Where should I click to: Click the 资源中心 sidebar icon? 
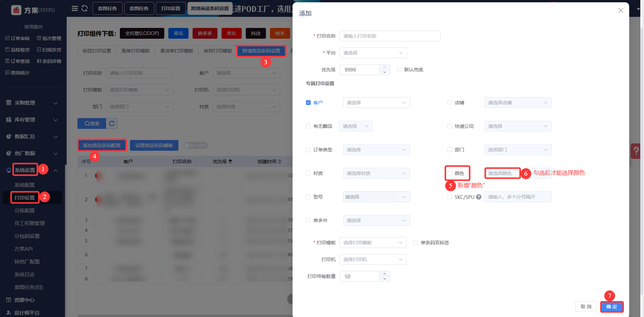pyautogui.click(x=9, y=300)
